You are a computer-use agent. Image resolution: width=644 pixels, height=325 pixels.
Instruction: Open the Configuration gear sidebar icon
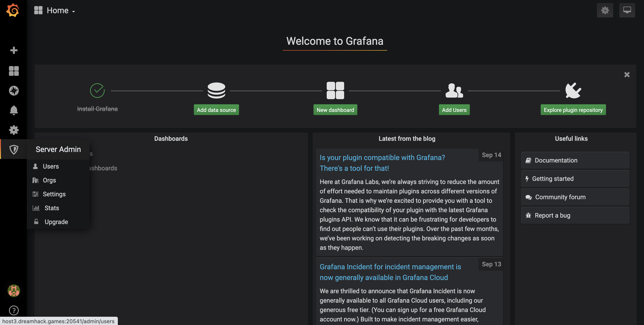tap(14, 130)
